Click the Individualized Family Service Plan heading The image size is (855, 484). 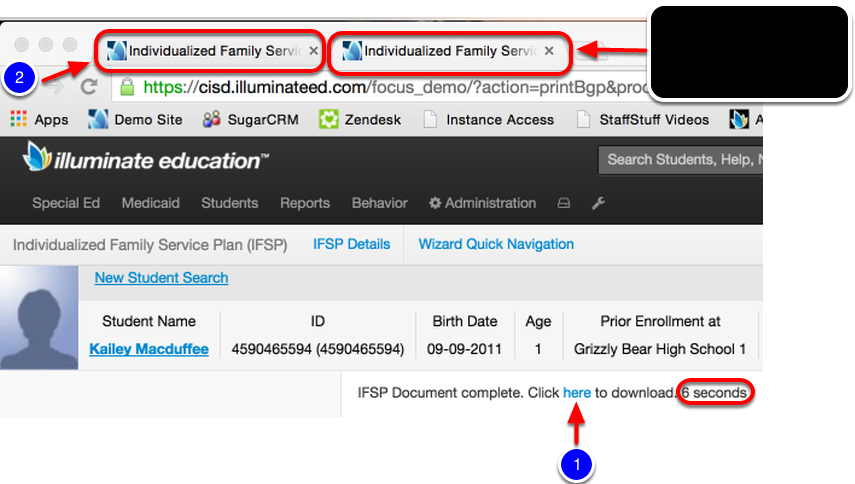pyautogui.click(x=150, y=245)
